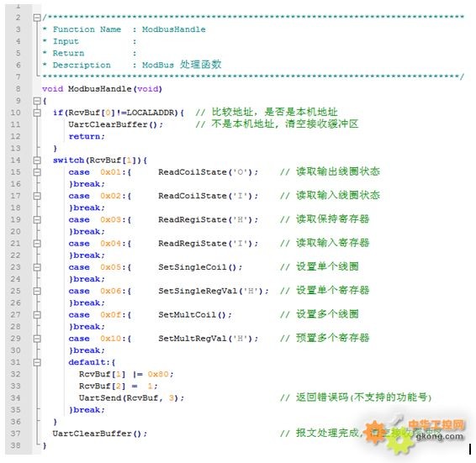476x463 pixels.
Task: Collapse the case 0x05 fold marker
Action: tap(37, 267)
